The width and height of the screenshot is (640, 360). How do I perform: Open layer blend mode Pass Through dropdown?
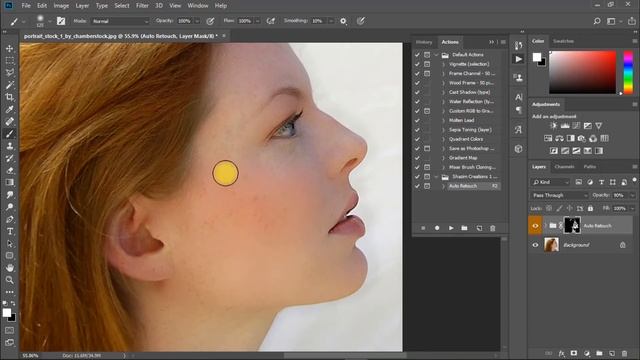coord(560,196)
